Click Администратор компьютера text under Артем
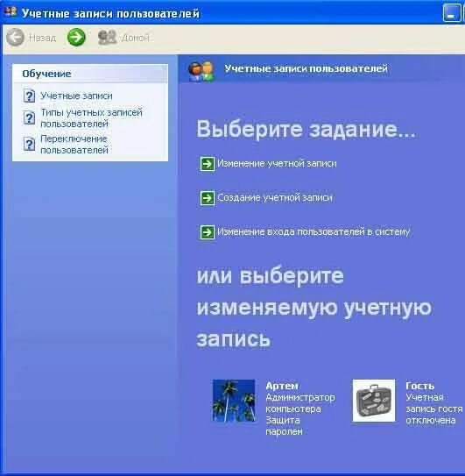 300,403
